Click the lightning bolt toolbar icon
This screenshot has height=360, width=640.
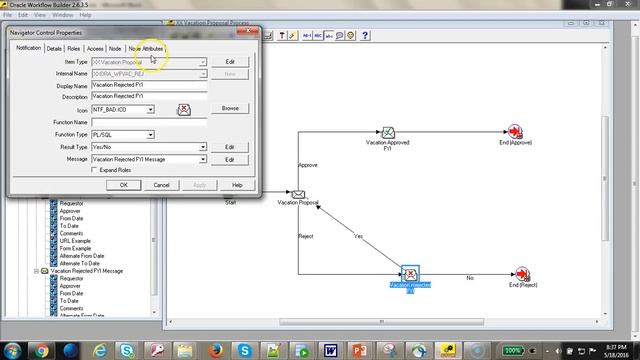pyautogui.click(x=292, y=36)
